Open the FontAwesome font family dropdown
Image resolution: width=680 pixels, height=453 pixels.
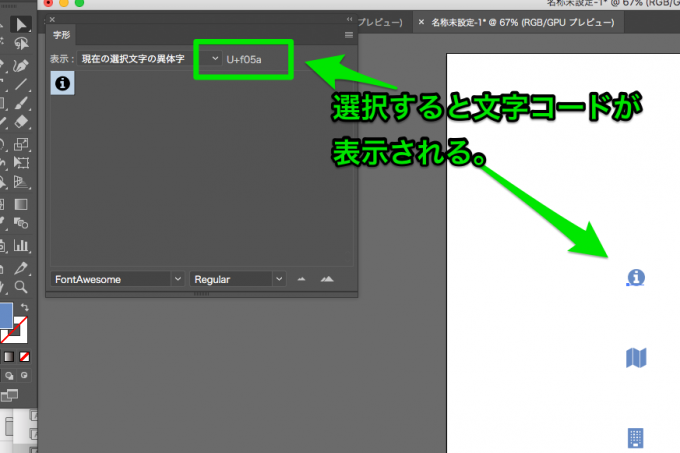(x=178, y=279)
